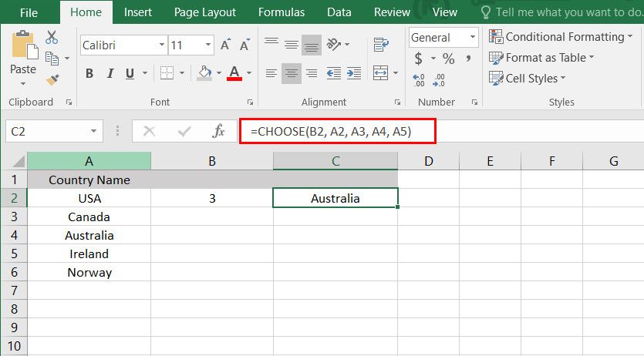The height and width of the screenshot is (356, 644).
Task: Open Format as Table menu
Action: [x=541, y=58]
